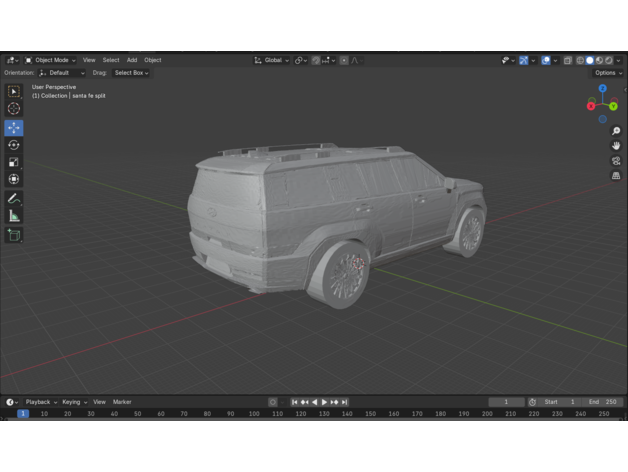
Task: Select the Annotate pencil tool
Action: pyautogui.click(x=14, y=199)
